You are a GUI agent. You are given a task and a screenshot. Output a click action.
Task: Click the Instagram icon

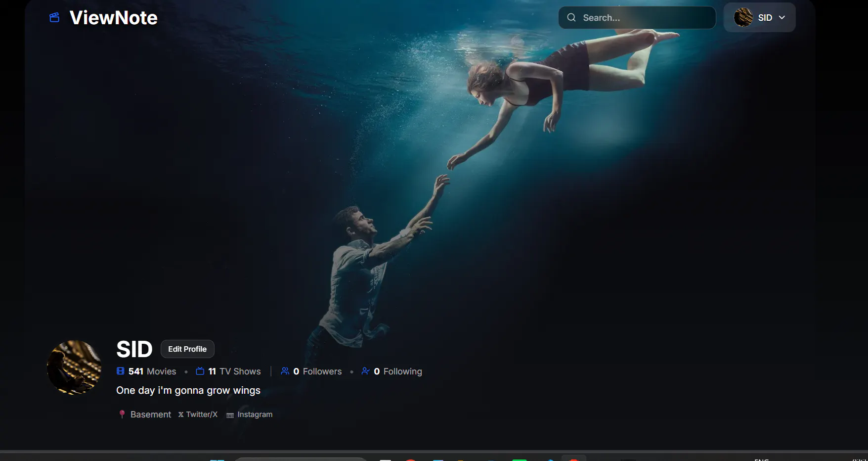[x=230, y=415]
